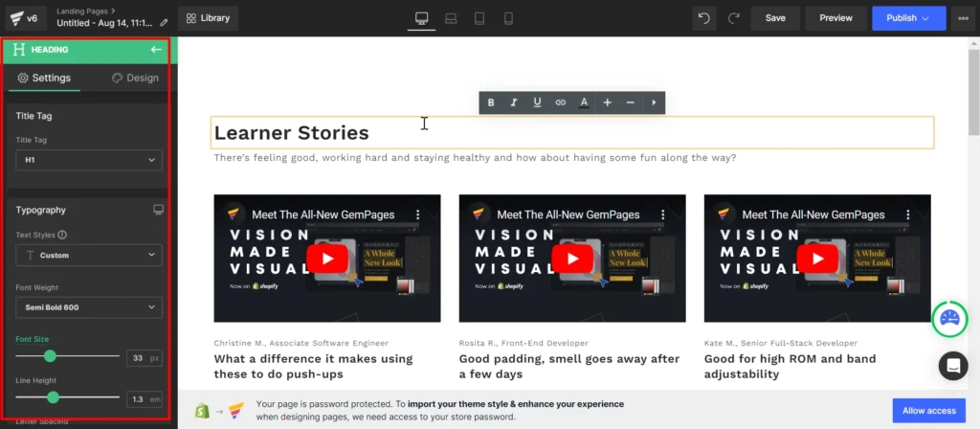Switch to tablet device preview
The height and width of the screenshot is (429, 980).
479,18
